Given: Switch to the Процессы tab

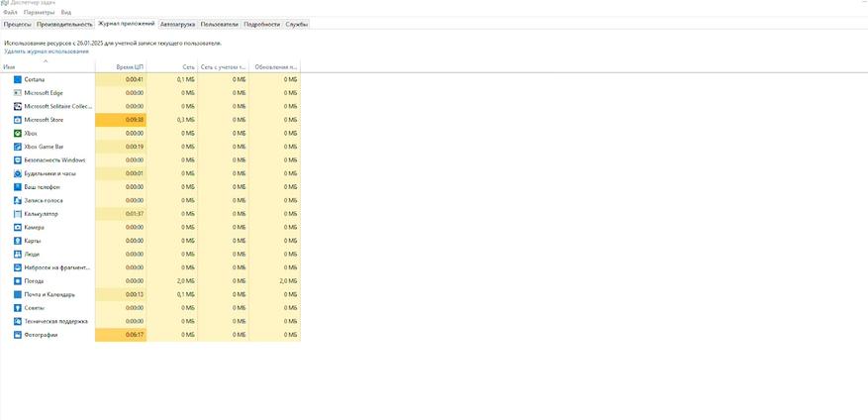Looking at the screenshot, I should click(17, 25).
